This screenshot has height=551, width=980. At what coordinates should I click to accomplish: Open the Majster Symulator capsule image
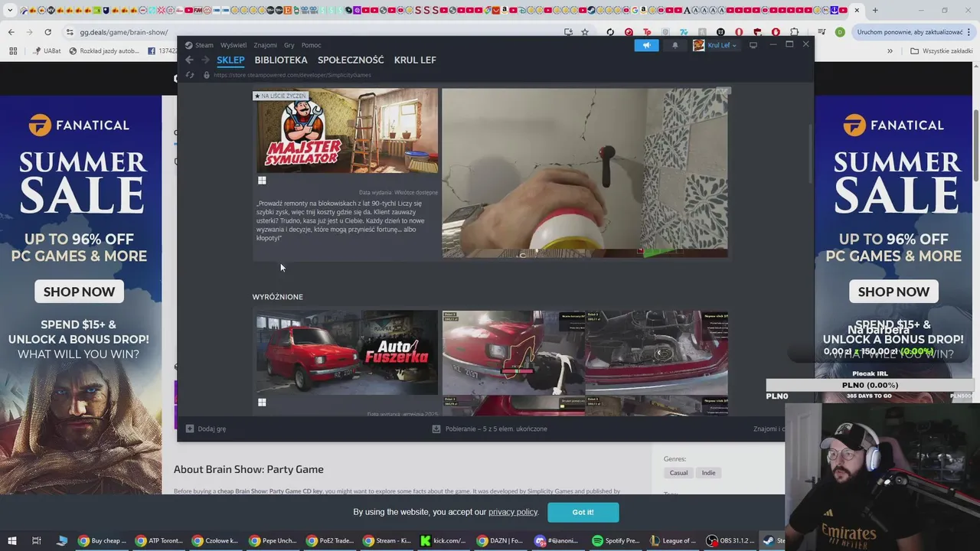(347, 131)
